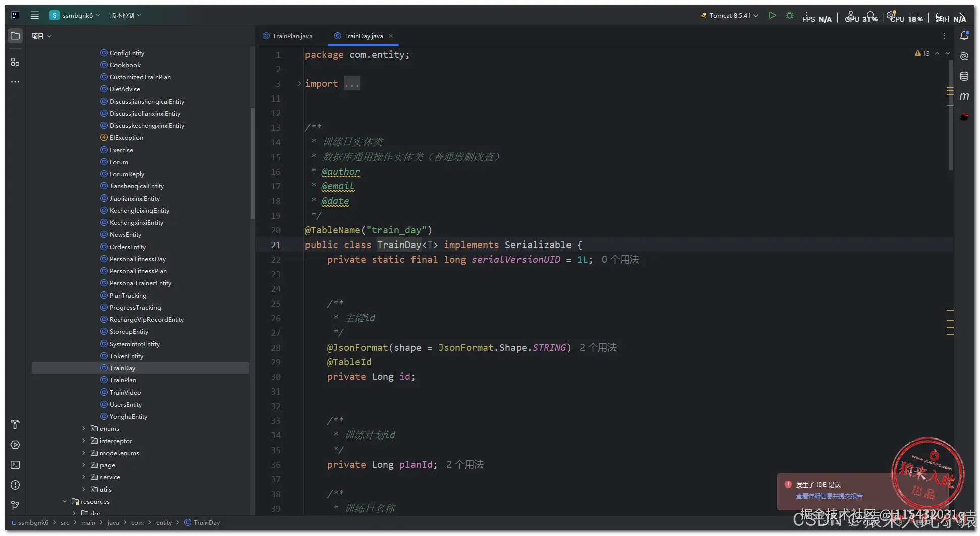Open the Build tool window (hammer)

(15, 424)
